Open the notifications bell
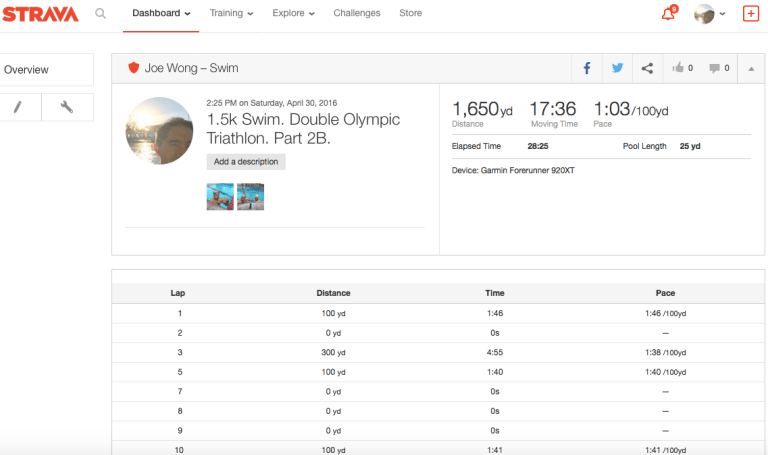768x455 pixels. [668, 14]
